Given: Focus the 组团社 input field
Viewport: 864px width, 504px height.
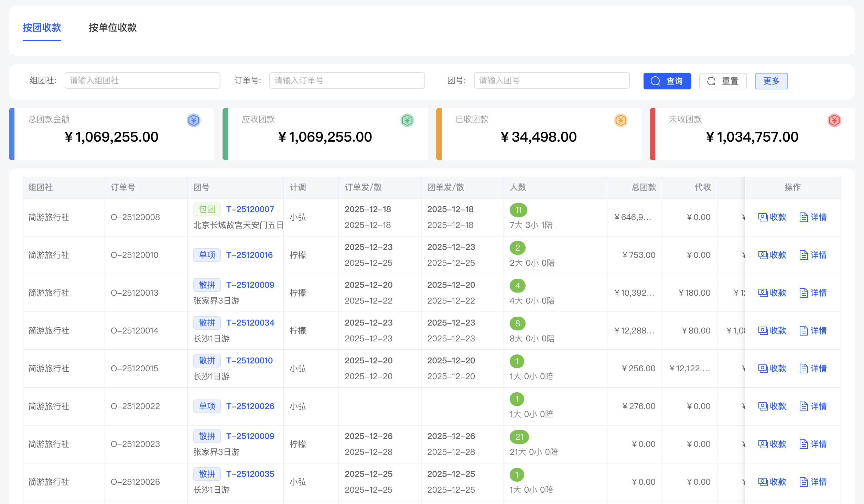Looking at the screenshot, I should click(142, 80).
